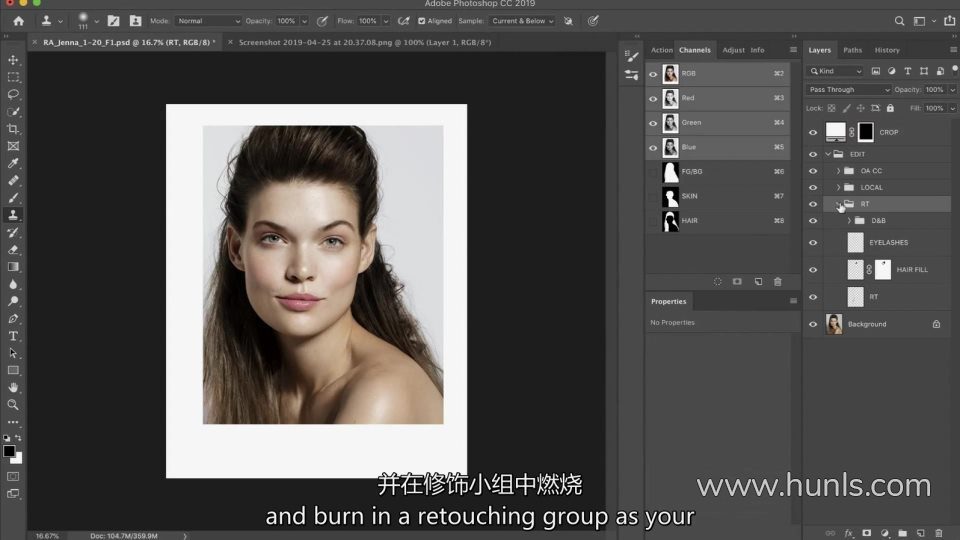This screenshot has width=960, height=540.
Task: Toggle visibility of HAIR FILL layer
Action: tap(813, 269)
